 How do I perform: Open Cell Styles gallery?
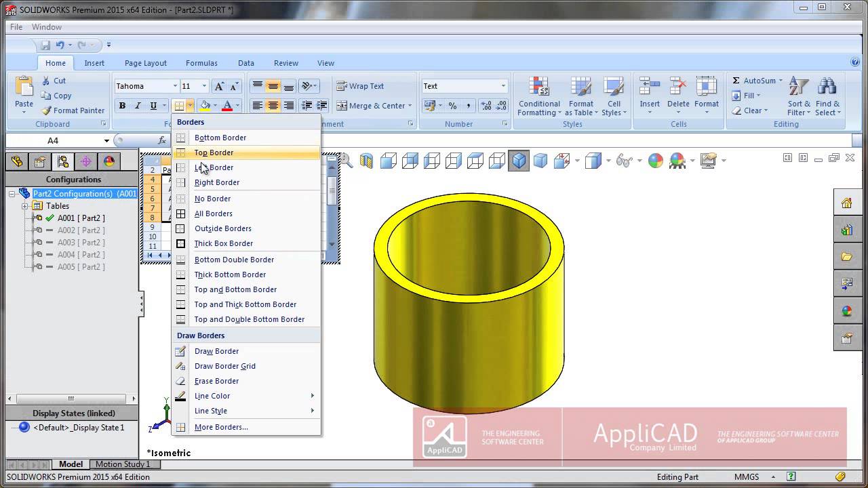[614, 96]
